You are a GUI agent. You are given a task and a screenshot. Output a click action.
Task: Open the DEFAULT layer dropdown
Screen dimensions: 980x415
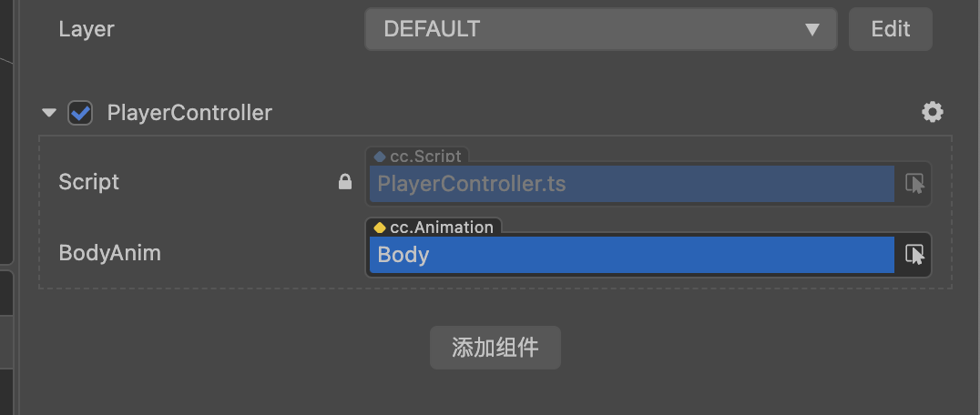pos(600,29)
